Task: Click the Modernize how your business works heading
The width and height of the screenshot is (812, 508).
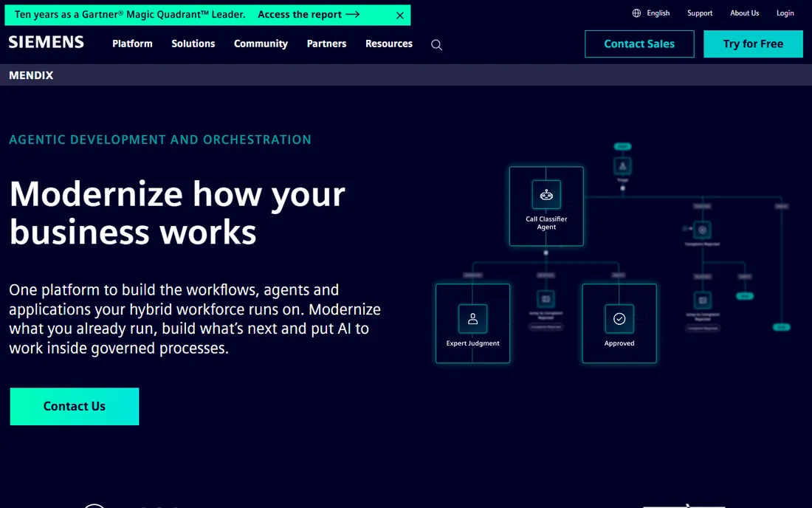Action: [177, 213]
